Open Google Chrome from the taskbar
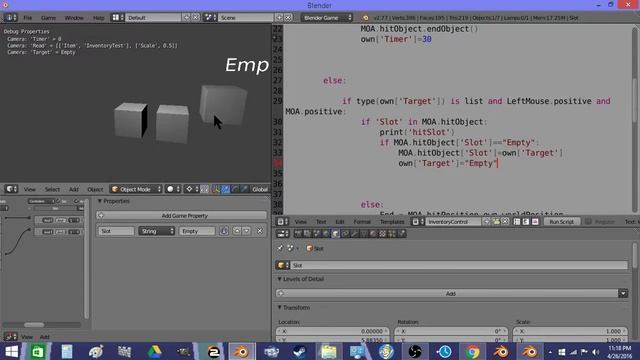This screenshot has height=360, width=640. click(472, 351)
